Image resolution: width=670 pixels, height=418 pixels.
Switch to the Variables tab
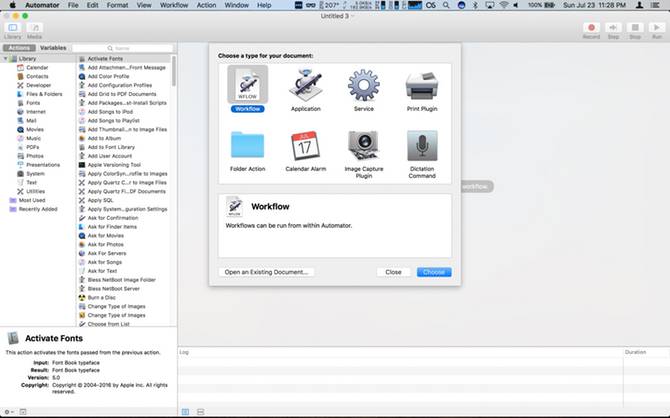pyautogui.click(x=53, y=48)
